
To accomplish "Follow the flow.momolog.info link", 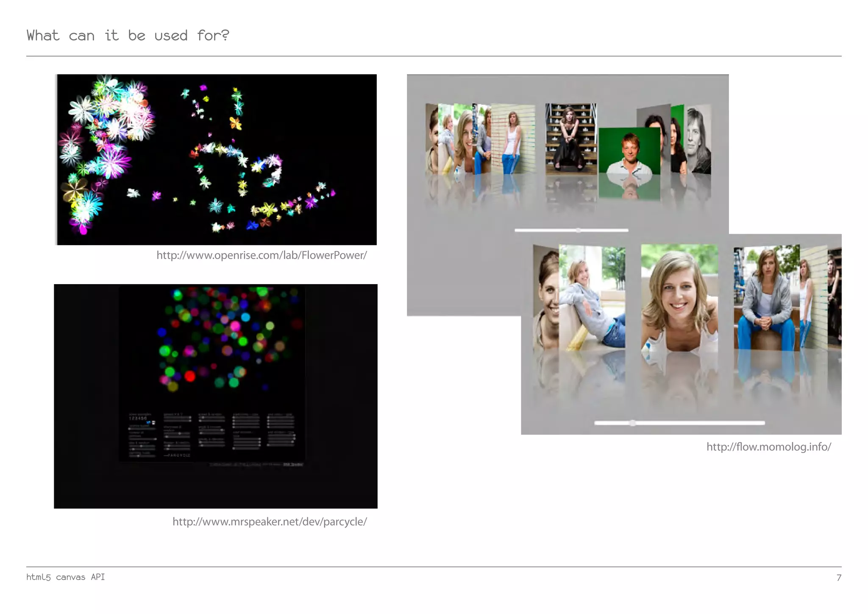I will coord(768,447).
